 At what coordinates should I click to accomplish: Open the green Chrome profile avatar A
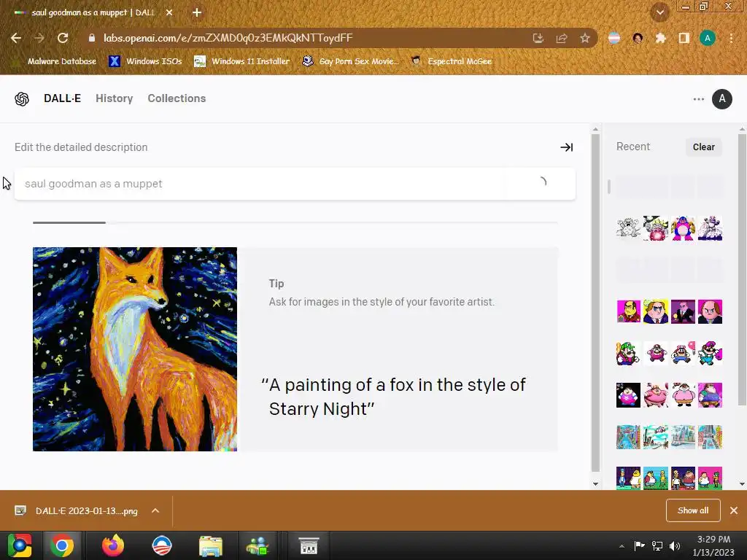pyautogui.click(x=707, y=38)
